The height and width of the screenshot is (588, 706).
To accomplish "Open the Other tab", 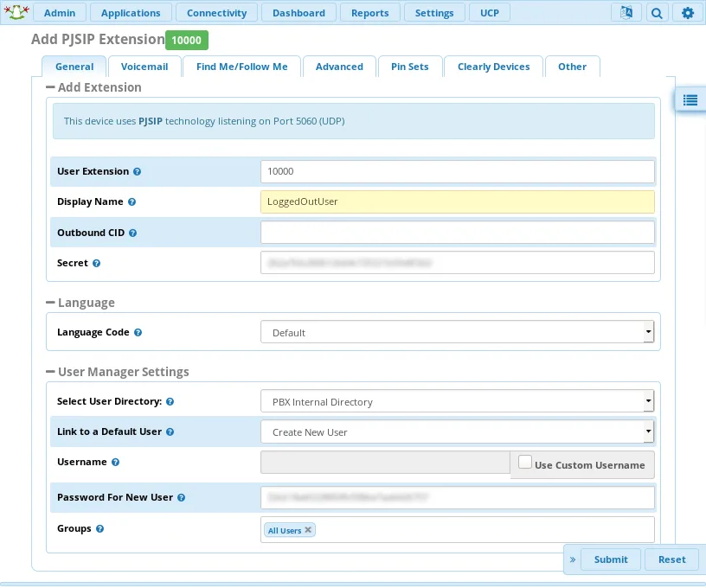I will pos(572,67).
